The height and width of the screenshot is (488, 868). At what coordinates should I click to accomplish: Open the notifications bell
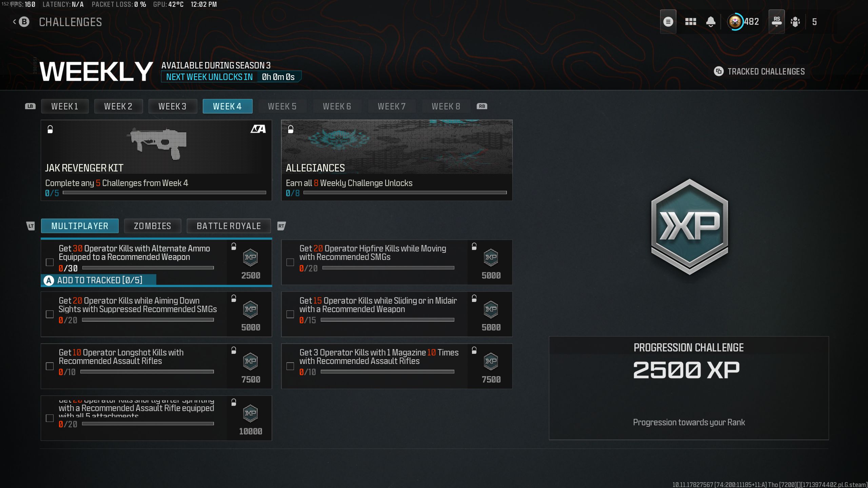point(711,22)
